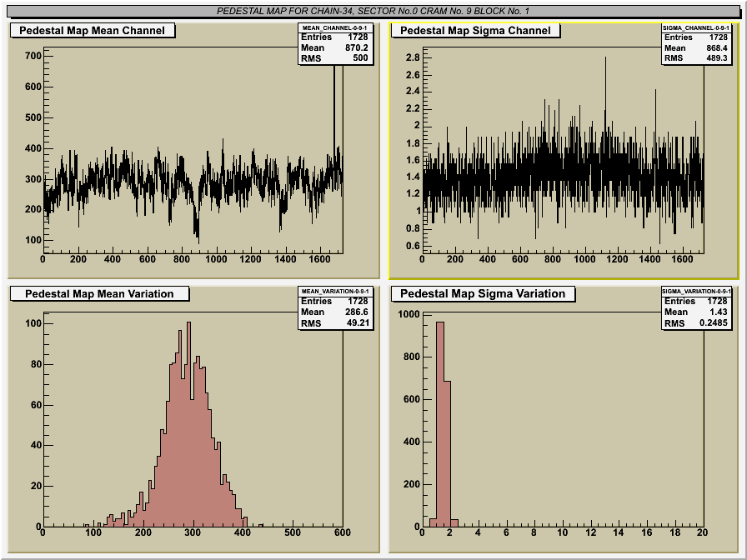Click x-axis label 600 on Mean Variation plot
The height and width of the screenshot is (560, 747).
pyautogui.click(x=342, y=532)
